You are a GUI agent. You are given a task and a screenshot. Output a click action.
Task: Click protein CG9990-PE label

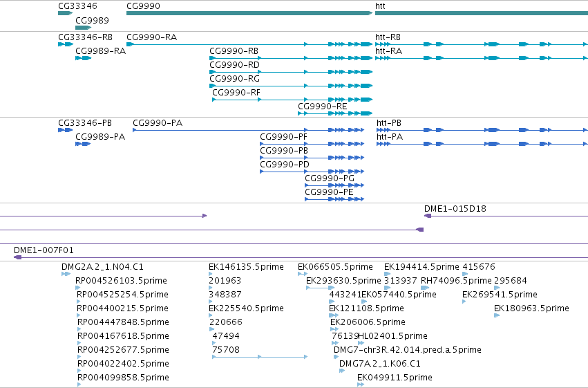point(329,192)
